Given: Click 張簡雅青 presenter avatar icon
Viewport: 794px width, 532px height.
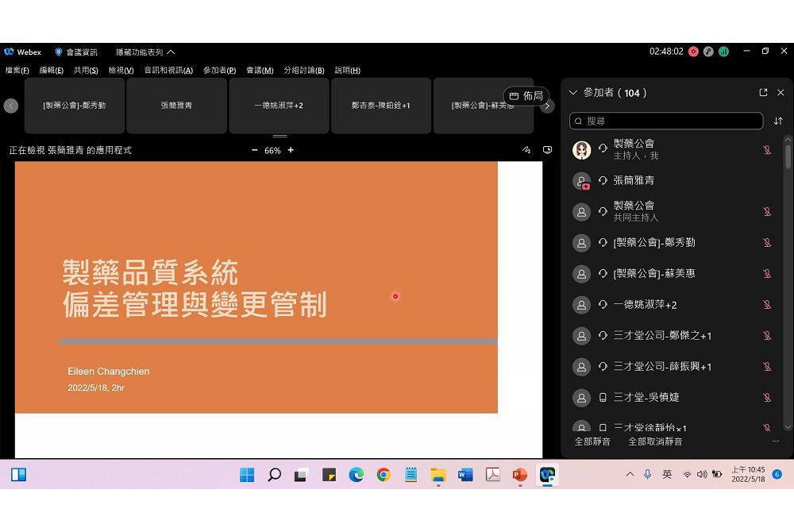Looking at the screenshot, I should (581, 181).
